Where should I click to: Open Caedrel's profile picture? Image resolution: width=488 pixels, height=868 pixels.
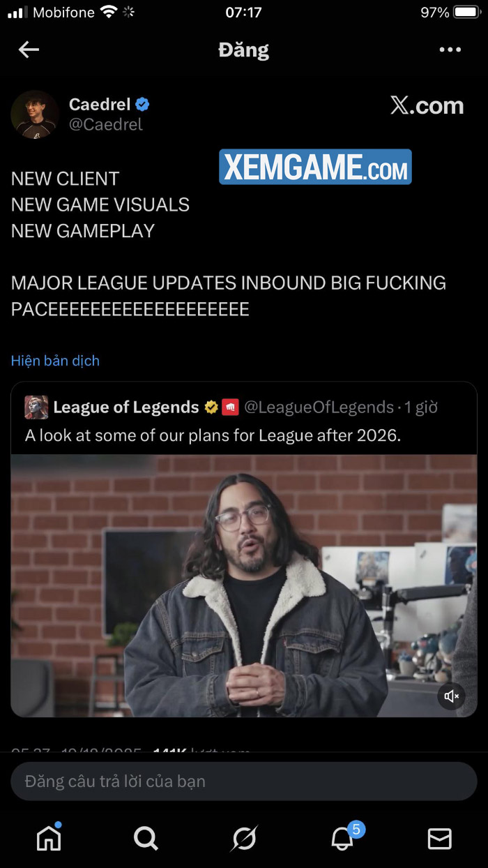pyautogui.click(x=35, y=114)
